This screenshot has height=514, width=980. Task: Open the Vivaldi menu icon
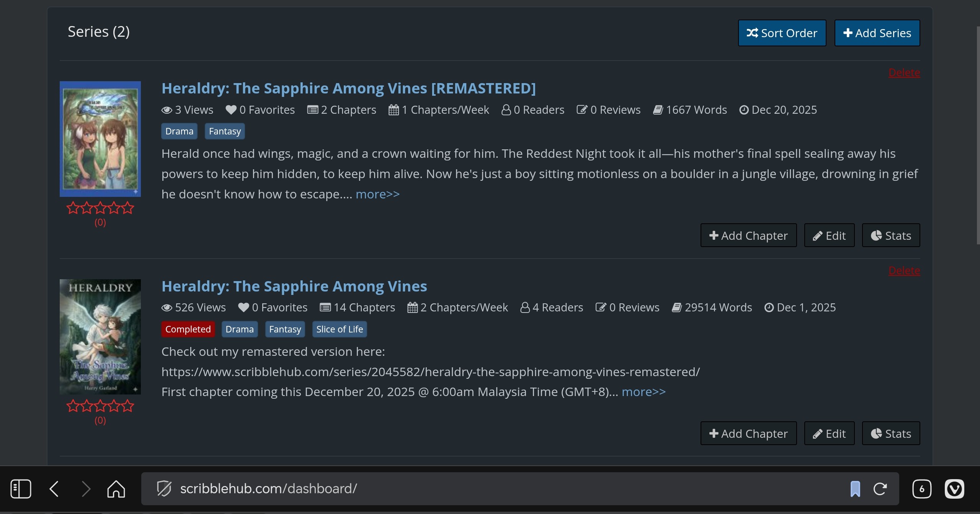(954, 489)
